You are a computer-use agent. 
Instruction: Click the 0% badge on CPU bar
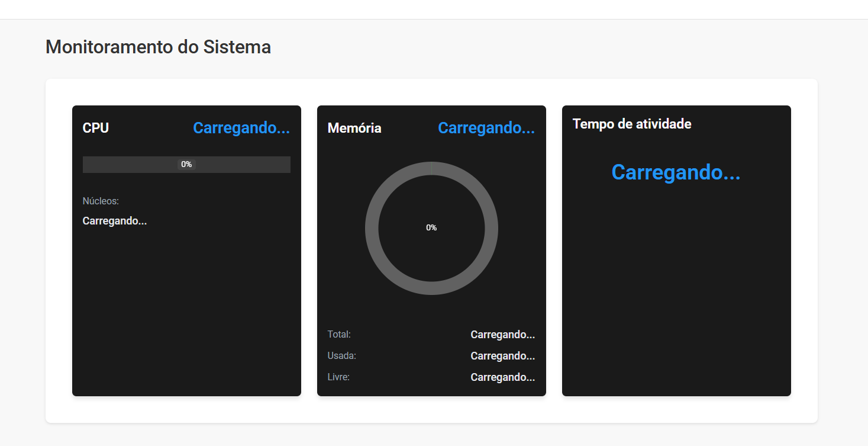186,165
